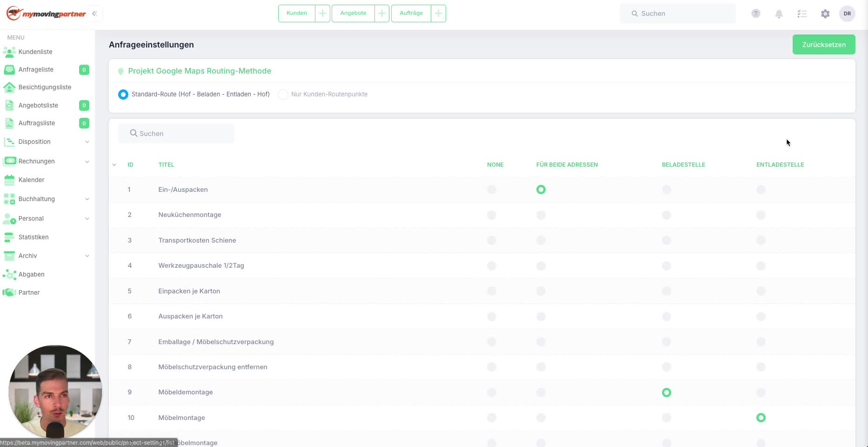This screenshot has width=868, height=447.
Task: Click the Besichtigungsliste house icon
Action: tap(9, 87)
